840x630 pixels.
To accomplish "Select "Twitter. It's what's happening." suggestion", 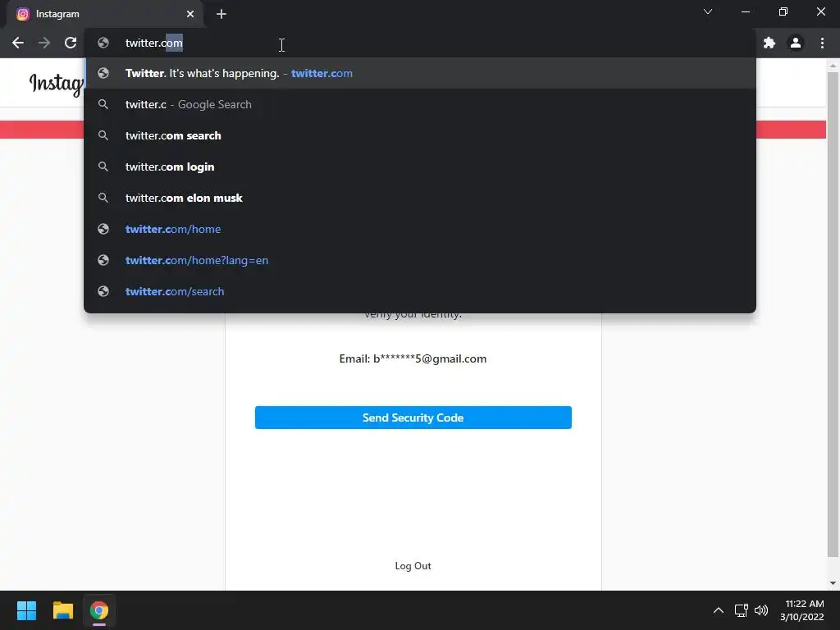I will click(420, 73).
